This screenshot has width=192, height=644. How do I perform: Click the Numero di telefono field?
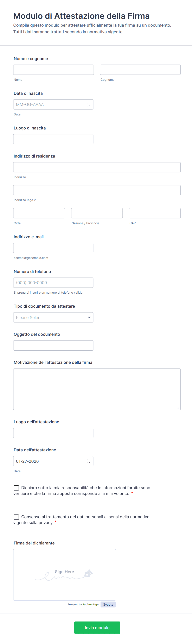(x=53, y=282)
